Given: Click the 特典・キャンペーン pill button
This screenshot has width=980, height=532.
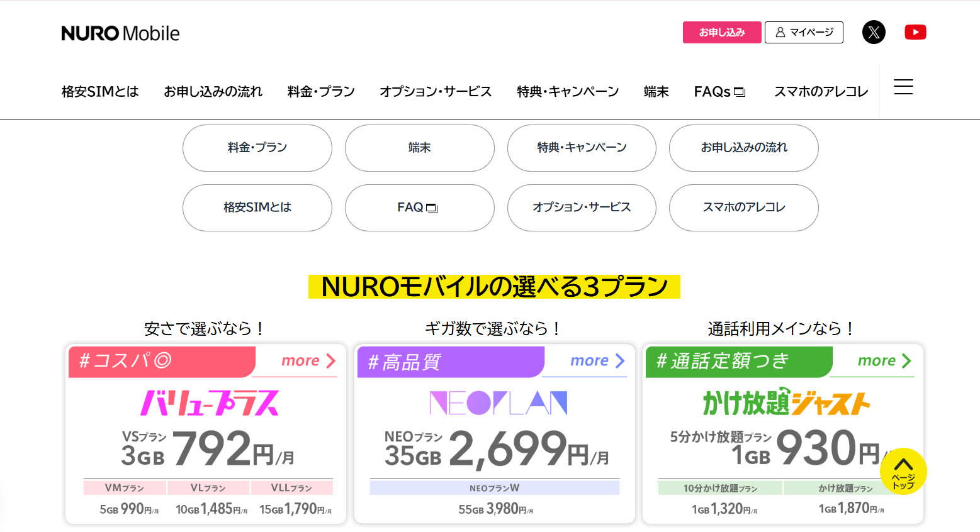Looking at the screenshot, I should pos(582,148).
